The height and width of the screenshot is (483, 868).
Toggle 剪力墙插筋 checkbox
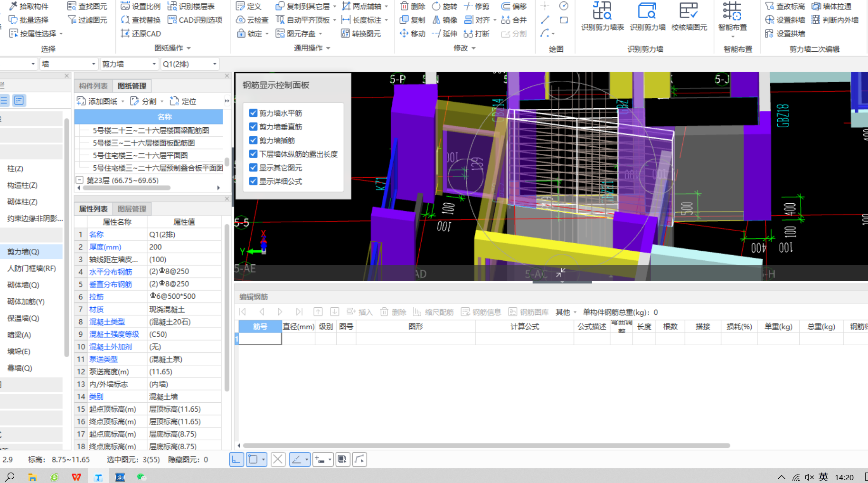pos(254,141)
